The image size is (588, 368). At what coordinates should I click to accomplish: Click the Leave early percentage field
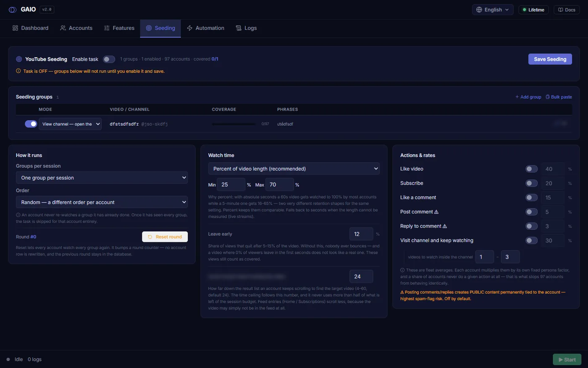click(361, 234)
